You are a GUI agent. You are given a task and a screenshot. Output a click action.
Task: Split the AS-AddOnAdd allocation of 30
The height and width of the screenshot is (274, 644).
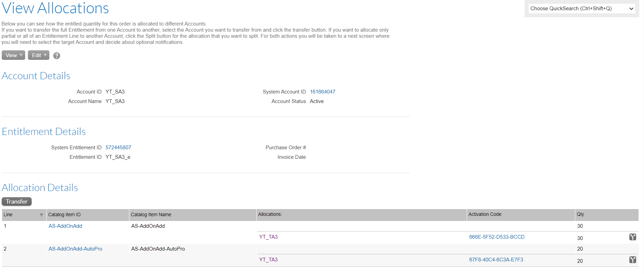tap(632, 237)
